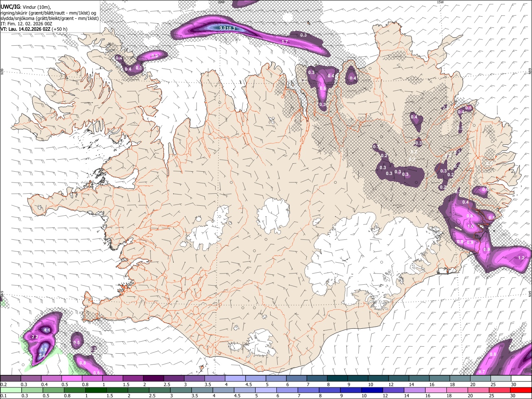Click the '20W' longitude label
Image resolution: width=532 pixels, height=399 pixels.
[221, 2]
